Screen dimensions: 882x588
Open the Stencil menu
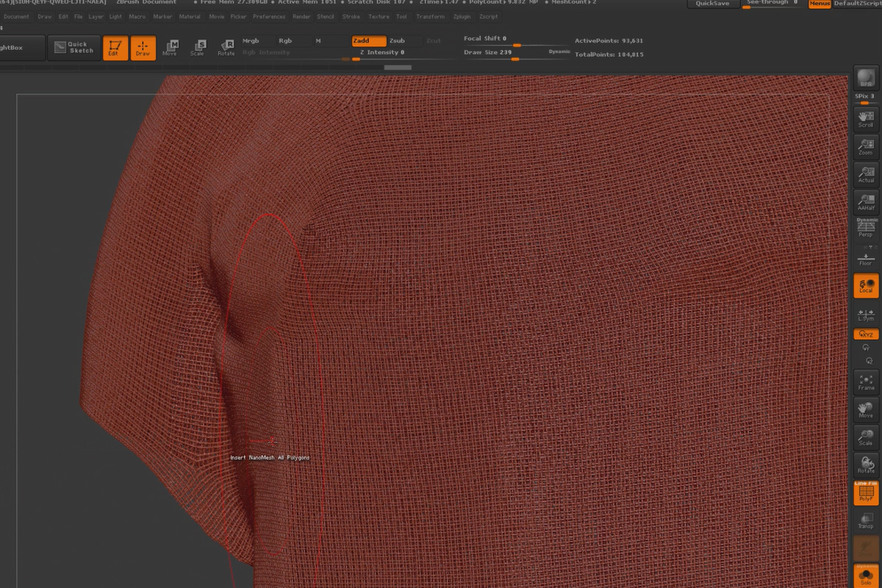click(x=326, y=16)
